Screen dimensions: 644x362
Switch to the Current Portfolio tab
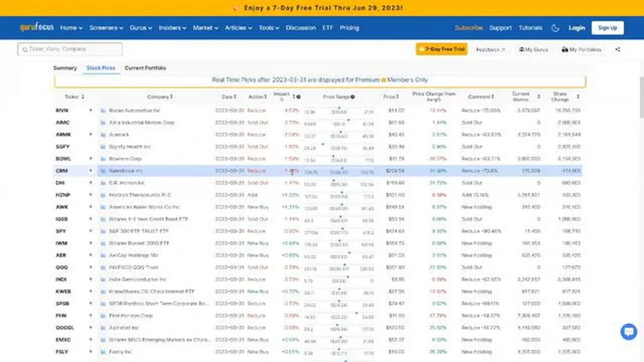coord(145,68)
